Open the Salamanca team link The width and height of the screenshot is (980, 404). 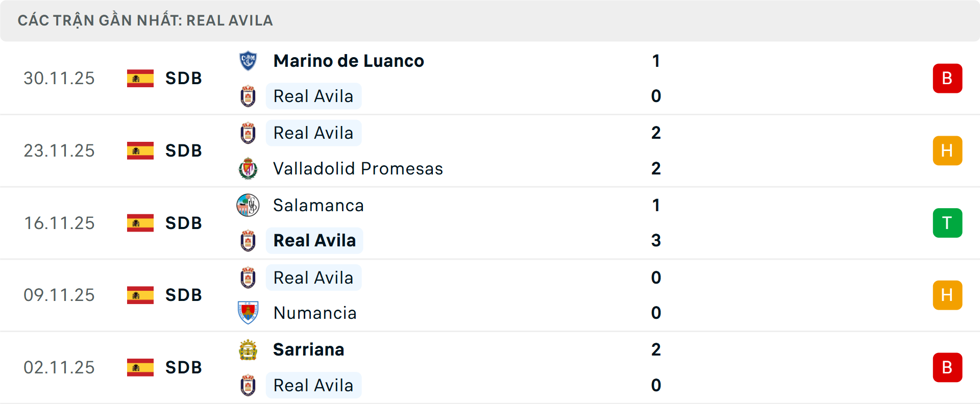click(x=318, y=205)
